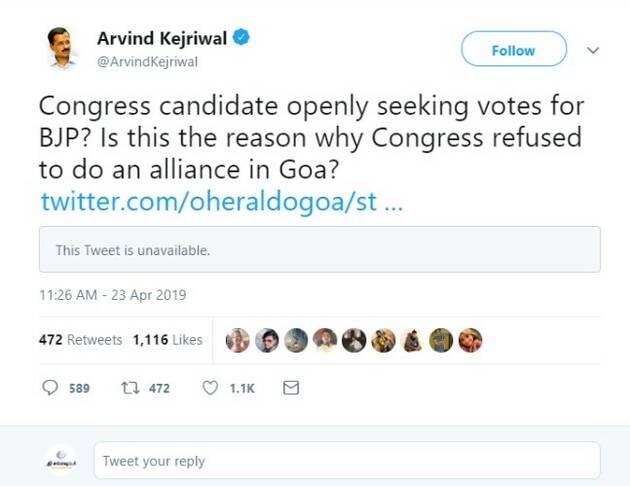
Task: Click your avatar beside reply box
Action: coord(62,460)
